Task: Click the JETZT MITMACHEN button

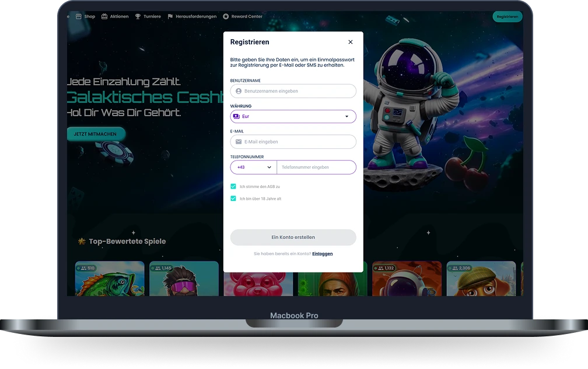Action: coord(95,134)
